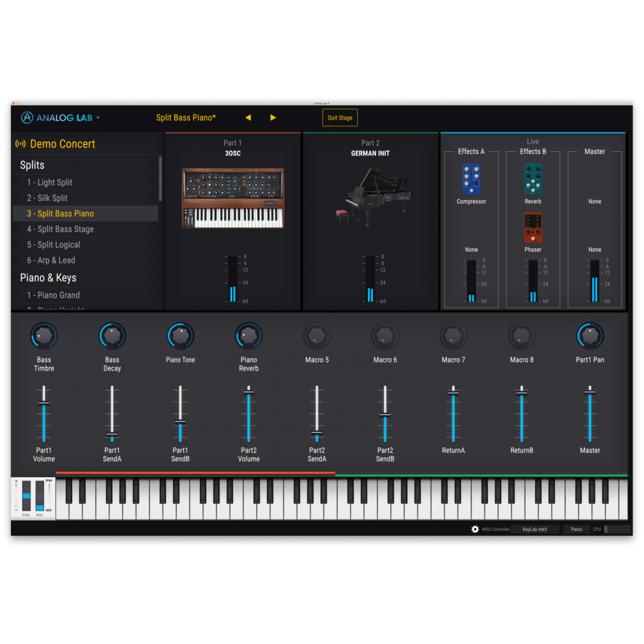The image size is (644, 644).
Task: Click the Bass Timbre knob
Action: (44, 336)
